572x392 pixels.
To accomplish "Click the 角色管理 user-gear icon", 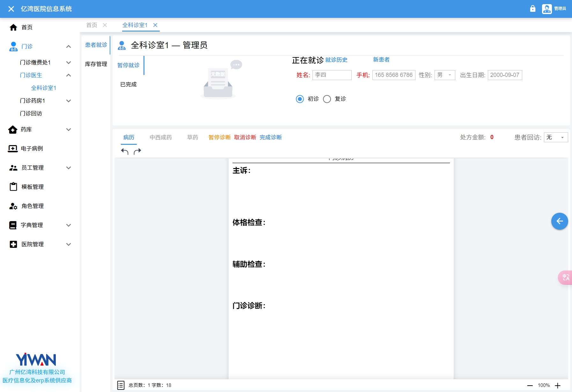I will [13, 206].
